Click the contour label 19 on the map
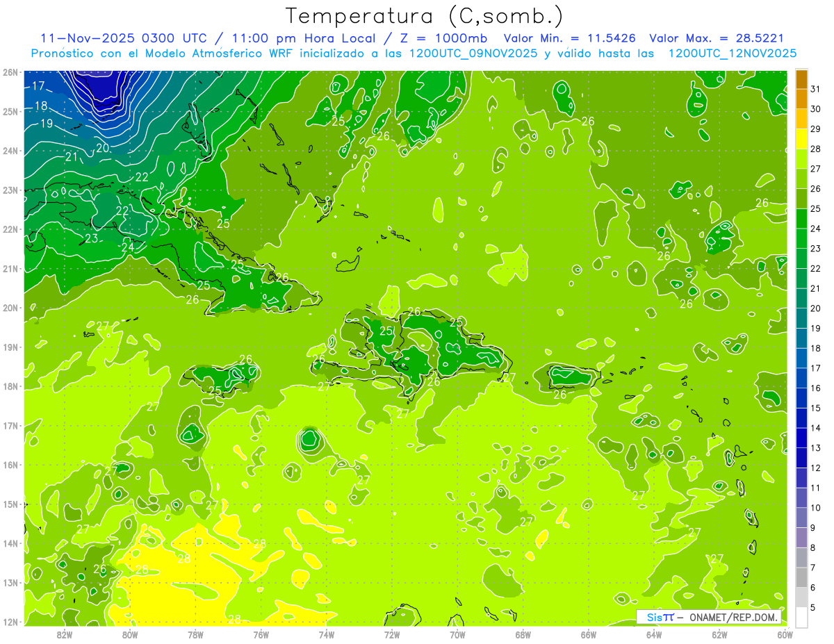The height and width of the screenshot is (644, 834). pos(47,124)
